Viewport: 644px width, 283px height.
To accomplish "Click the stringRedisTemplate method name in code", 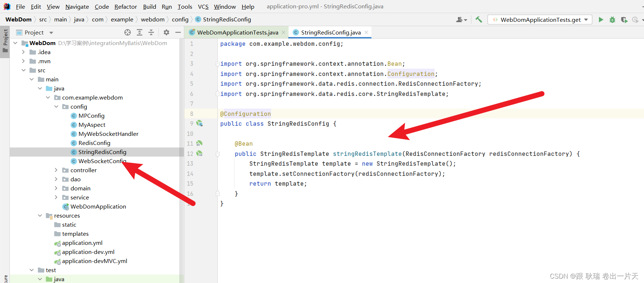I will pos(367,154).
